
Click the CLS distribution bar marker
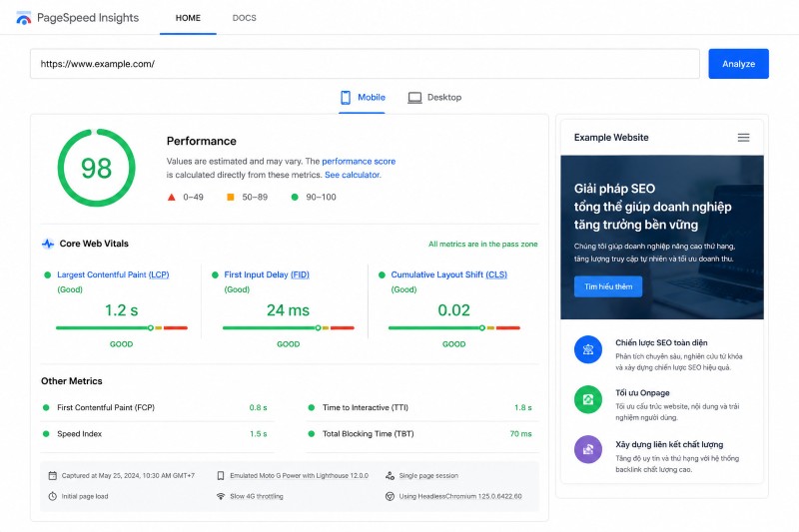click(x=482, y=327)
